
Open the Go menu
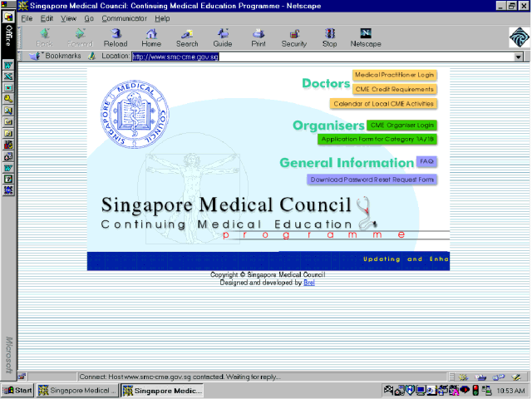coord(89,18)
